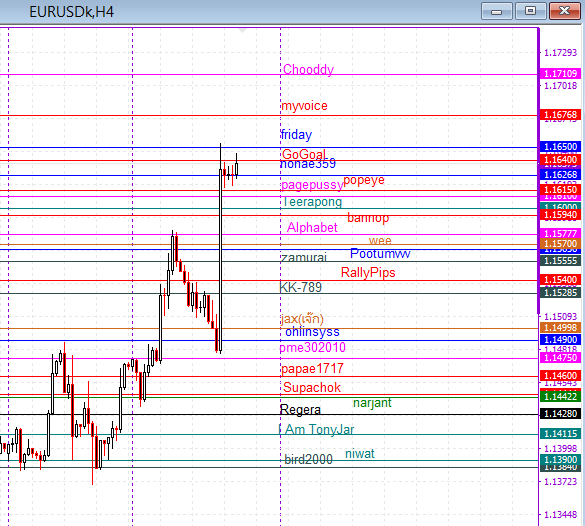
Task: Minimize the EURUSDk,H4 chart window
Action: (x=497, y=11)
